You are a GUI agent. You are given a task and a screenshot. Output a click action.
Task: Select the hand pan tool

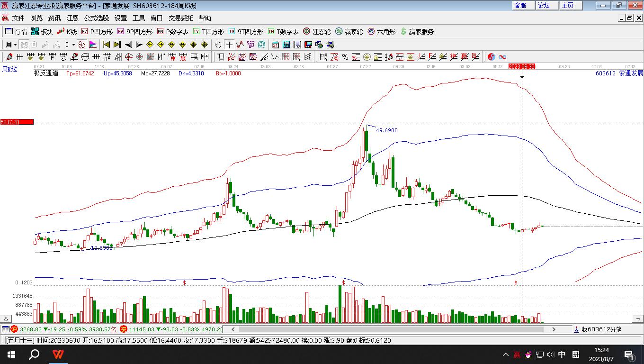[x=218, y=45]
